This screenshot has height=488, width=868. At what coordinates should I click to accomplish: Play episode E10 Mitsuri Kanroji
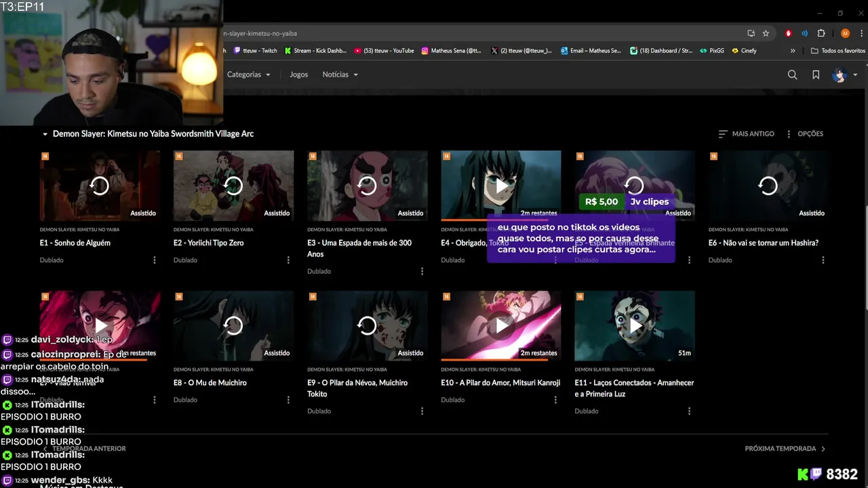[500, 325]
